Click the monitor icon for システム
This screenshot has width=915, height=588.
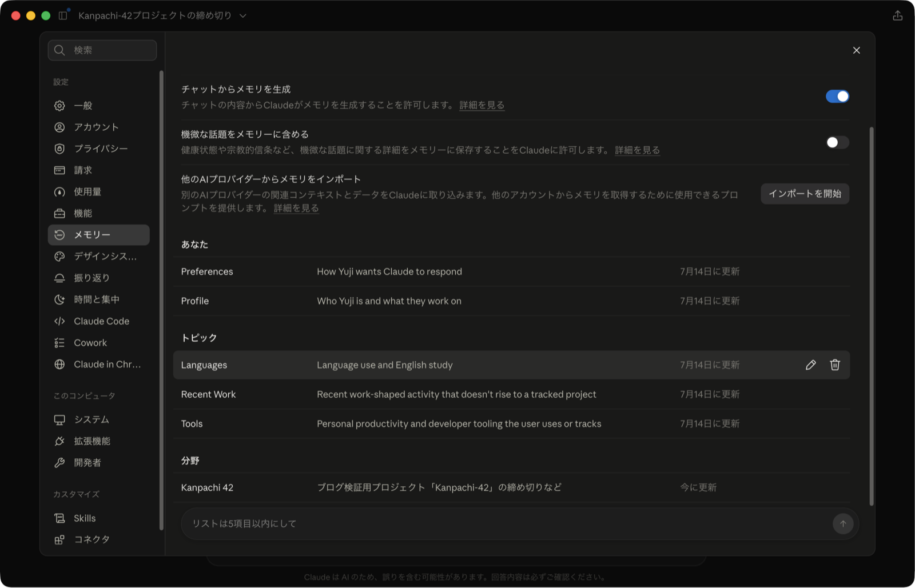(x=59, y=419)
